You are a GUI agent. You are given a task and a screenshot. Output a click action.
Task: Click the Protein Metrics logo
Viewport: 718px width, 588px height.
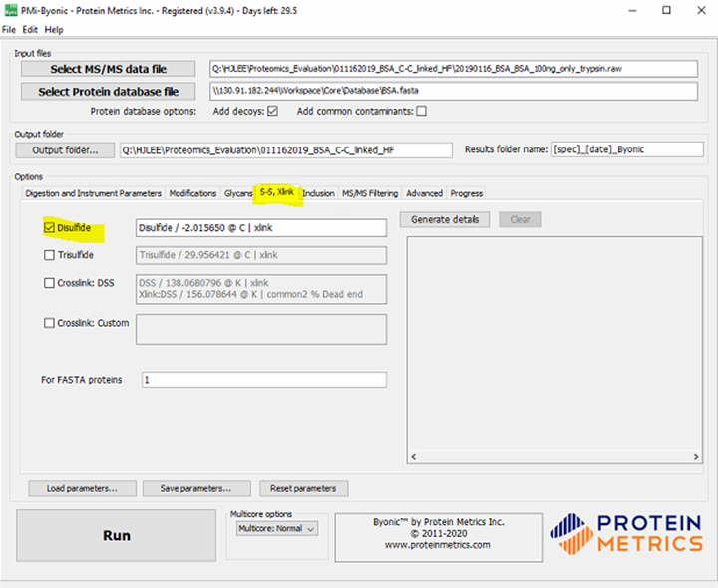click(x=627, y=534)
